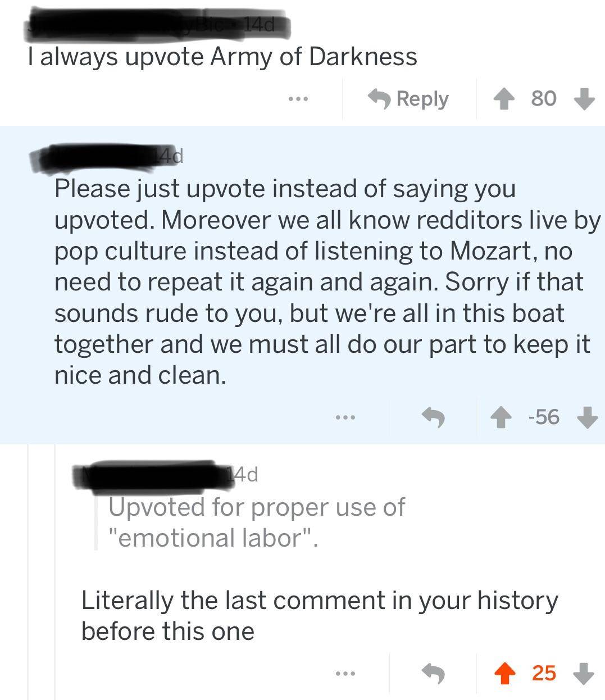Click the "Literally the last comment" reply text
The image size is (605, 700).
(319, 615)
